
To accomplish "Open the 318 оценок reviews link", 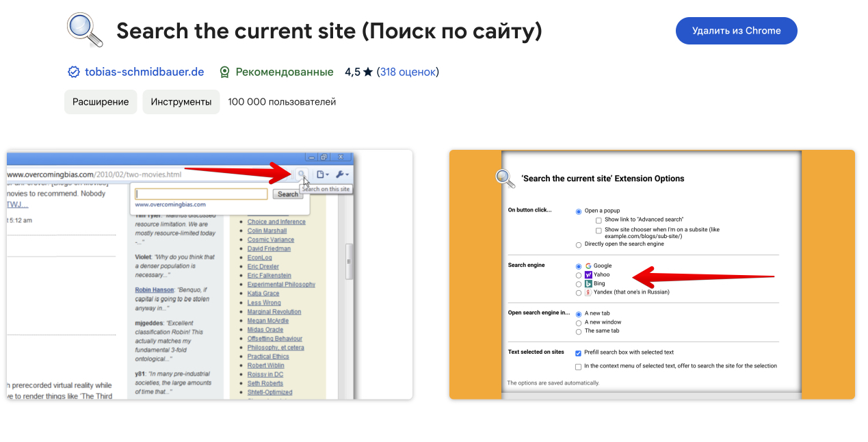I will point(408,72).
